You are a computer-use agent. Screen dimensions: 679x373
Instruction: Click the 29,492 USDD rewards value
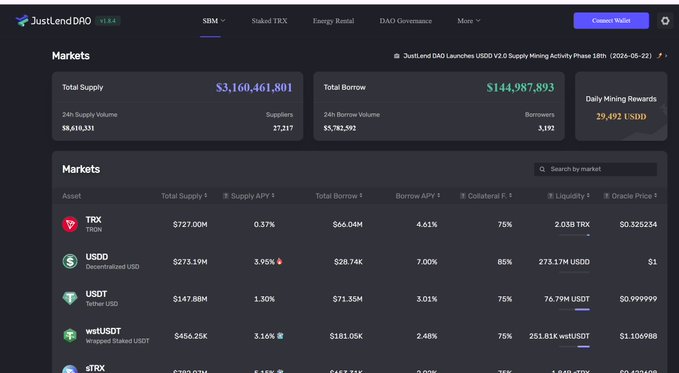tap(621, 117)
